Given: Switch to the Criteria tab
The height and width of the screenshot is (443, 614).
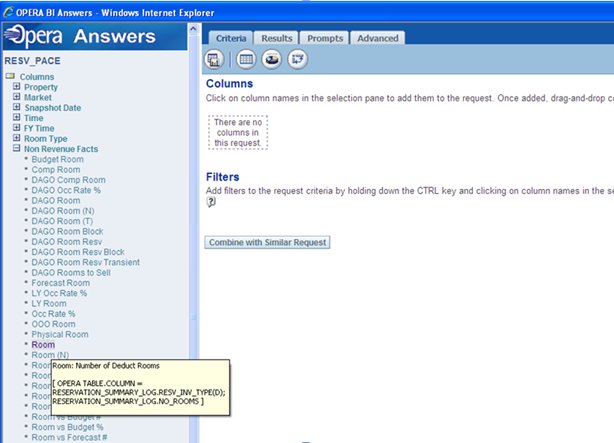Looking at the screenshot, I should pos(231,38).
